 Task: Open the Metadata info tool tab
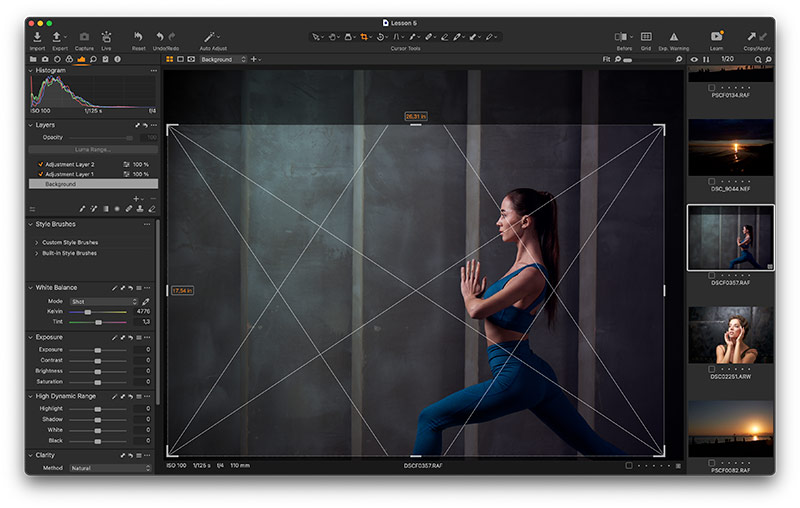(117, 59)
